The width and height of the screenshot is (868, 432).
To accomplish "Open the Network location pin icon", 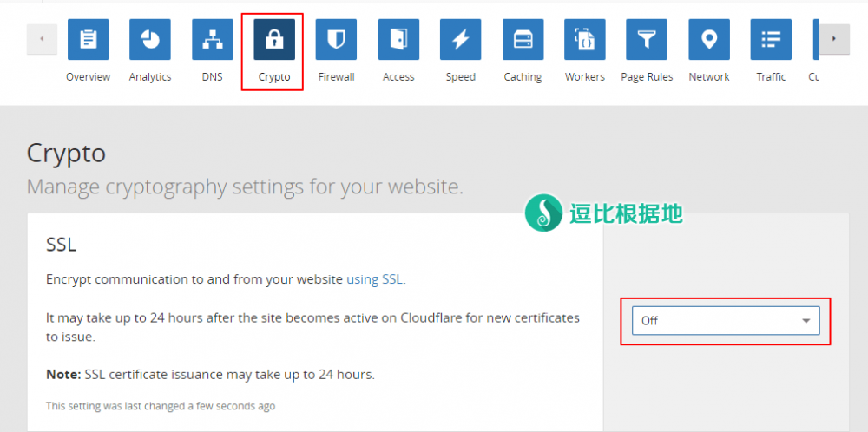I will click(709, 40).
